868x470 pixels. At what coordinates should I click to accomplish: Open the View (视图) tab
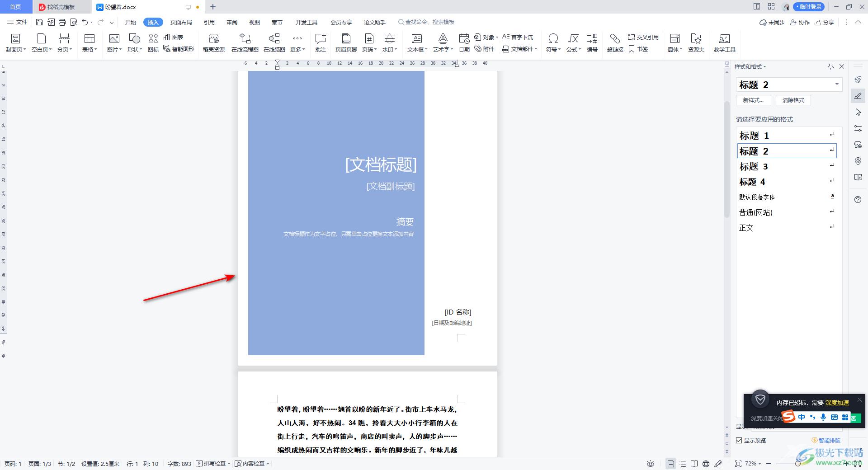coord(255,22)
